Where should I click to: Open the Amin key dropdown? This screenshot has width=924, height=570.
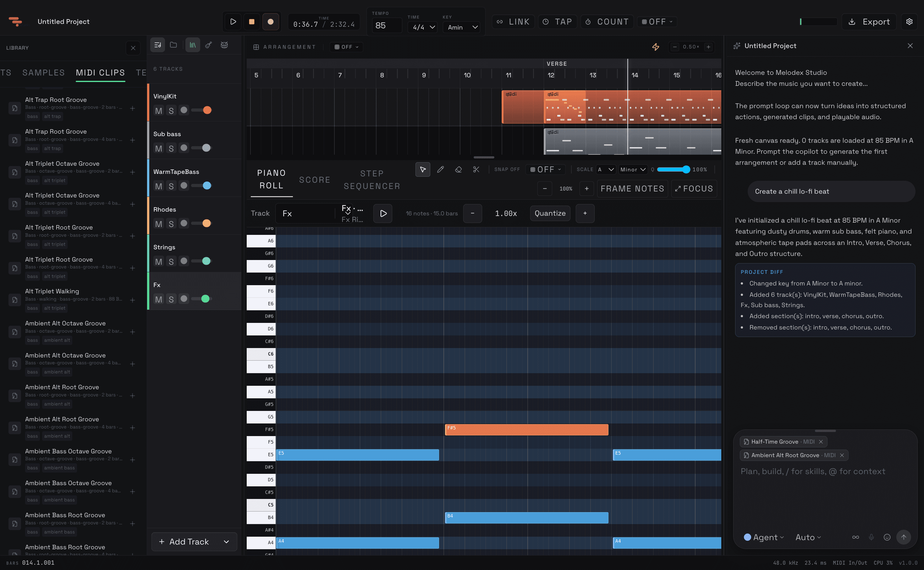(x=462, y=27)
